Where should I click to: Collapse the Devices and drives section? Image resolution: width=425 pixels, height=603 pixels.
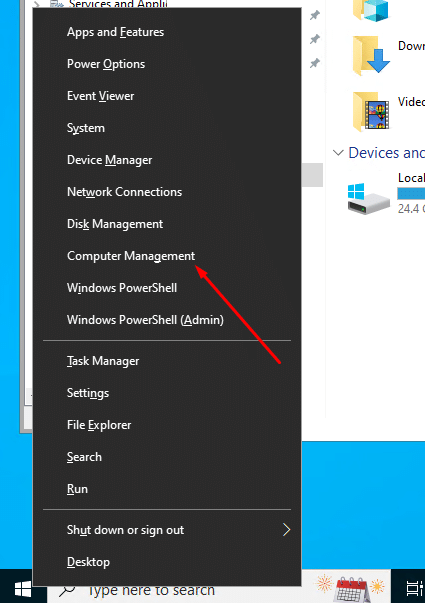tap(338, 153)
